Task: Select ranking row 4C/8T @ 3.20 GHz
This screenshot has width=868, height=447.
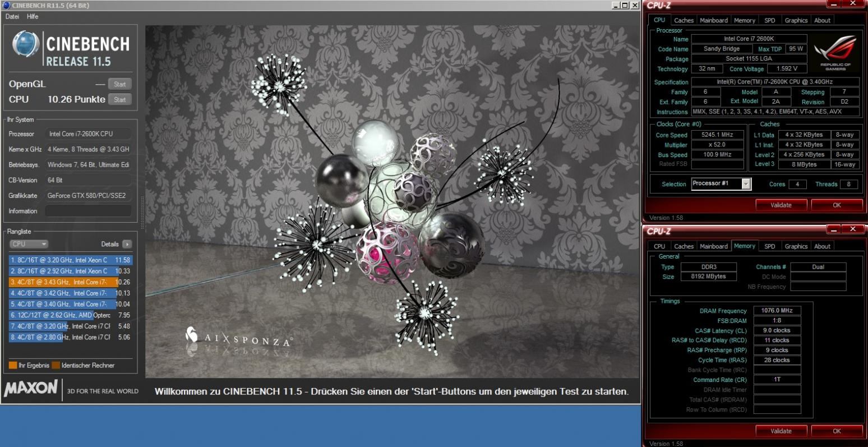Action: pyautogui.click(x=71, y=326)
